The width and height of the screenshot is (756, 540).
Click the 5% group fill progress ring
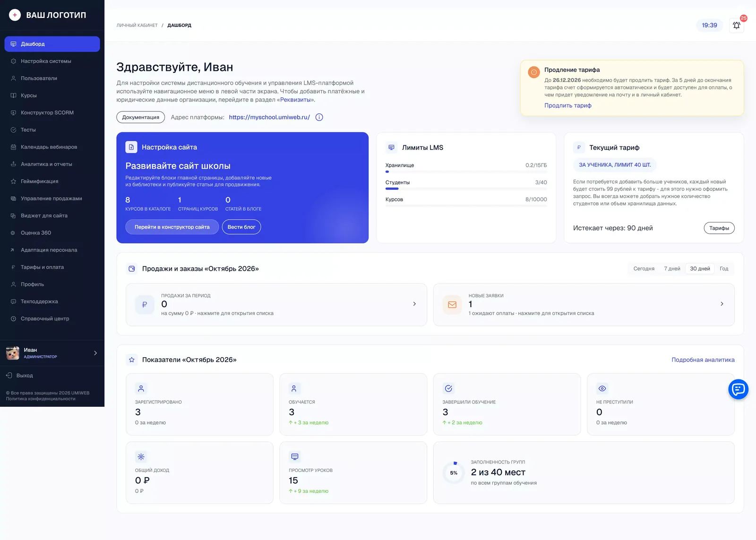tap(454, 472)
